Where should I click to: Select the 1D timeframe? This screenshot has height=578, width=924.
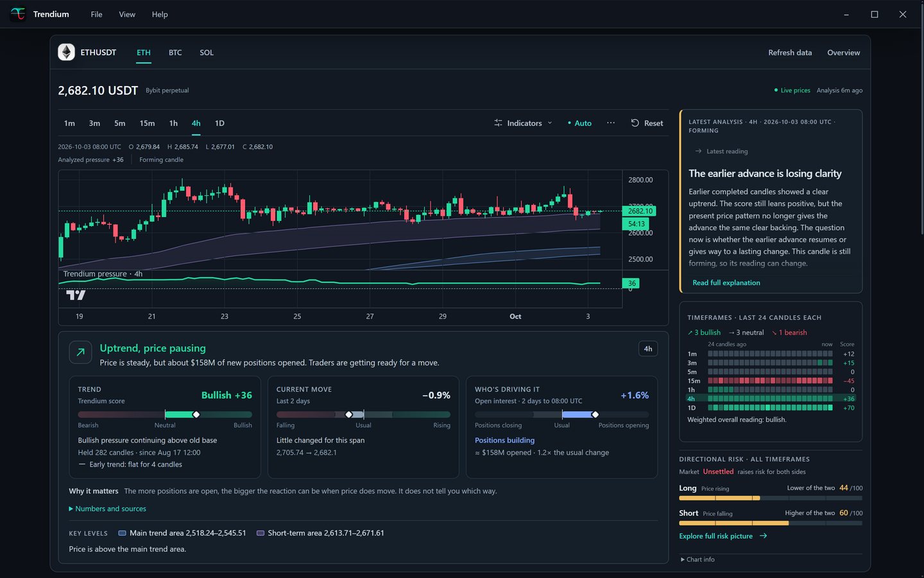pos(219,123)
